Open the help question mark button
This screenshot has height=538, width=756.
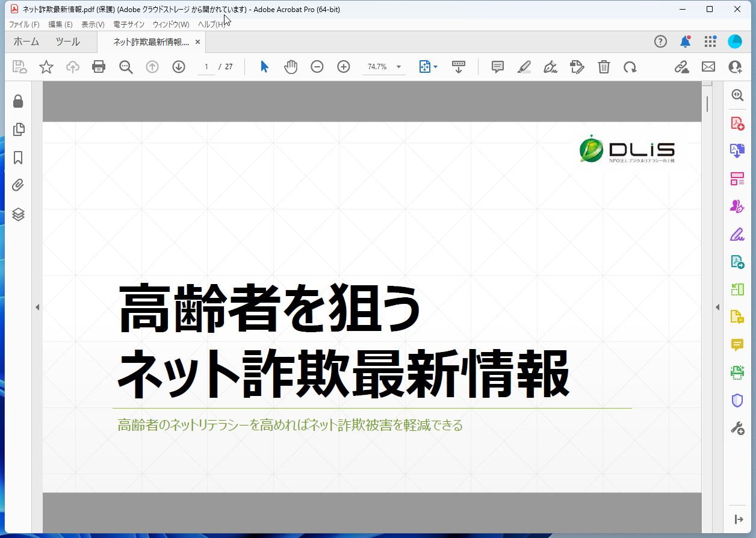pos(660,42)
